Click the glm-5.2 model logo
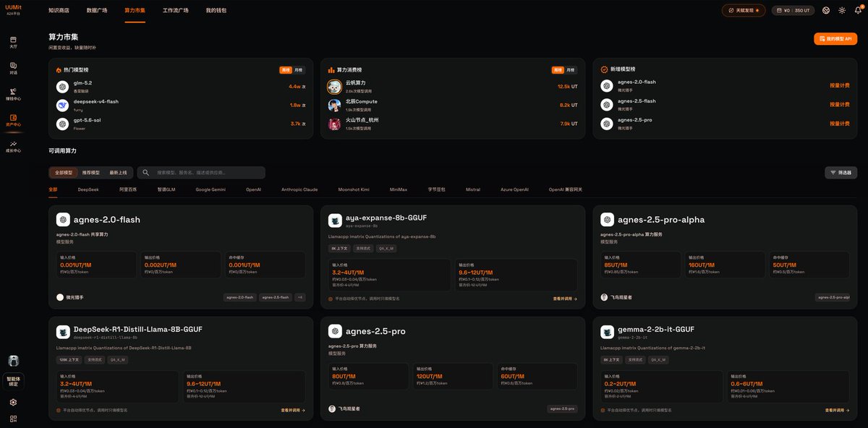Image resolution: width=868 pixels, height=428 pixels. click(x=62, y=86)
